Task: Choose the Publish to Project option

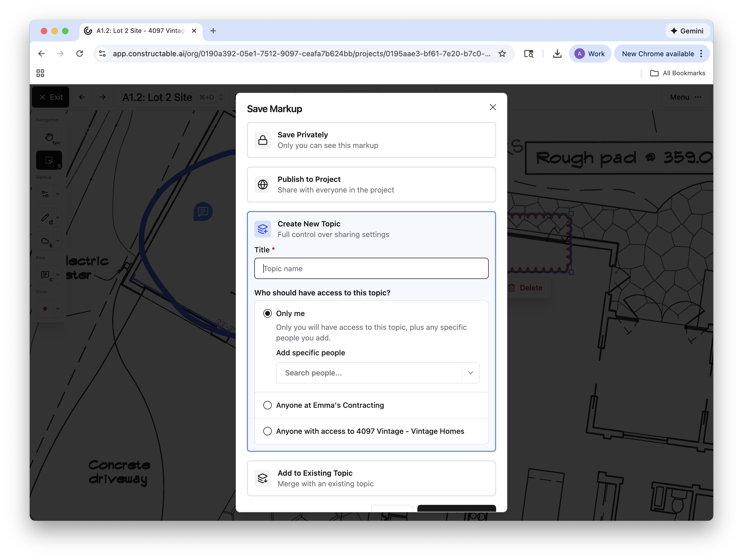Action: [371, 185]
